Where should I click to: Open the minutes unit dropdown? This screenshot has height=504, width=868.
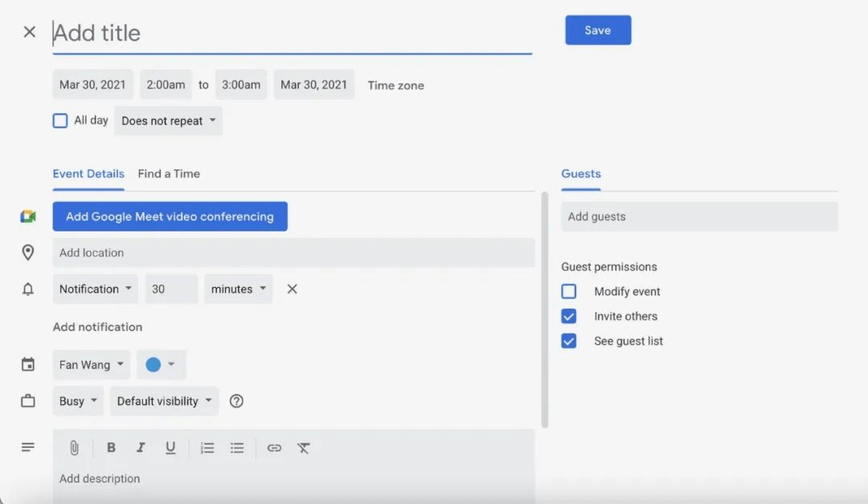239,289
